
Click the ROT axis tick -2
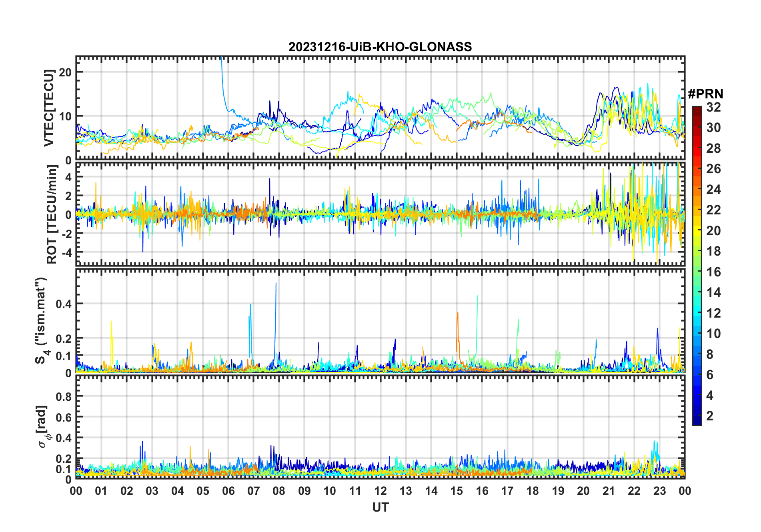click(66, 233)
